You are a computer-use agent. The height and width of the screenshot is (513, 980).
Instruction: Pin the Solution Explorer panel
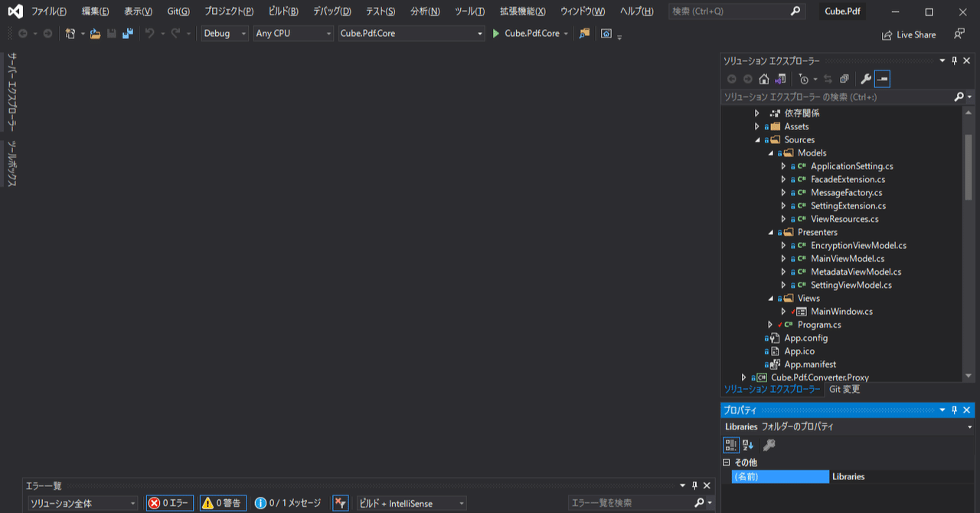[955, 61]
